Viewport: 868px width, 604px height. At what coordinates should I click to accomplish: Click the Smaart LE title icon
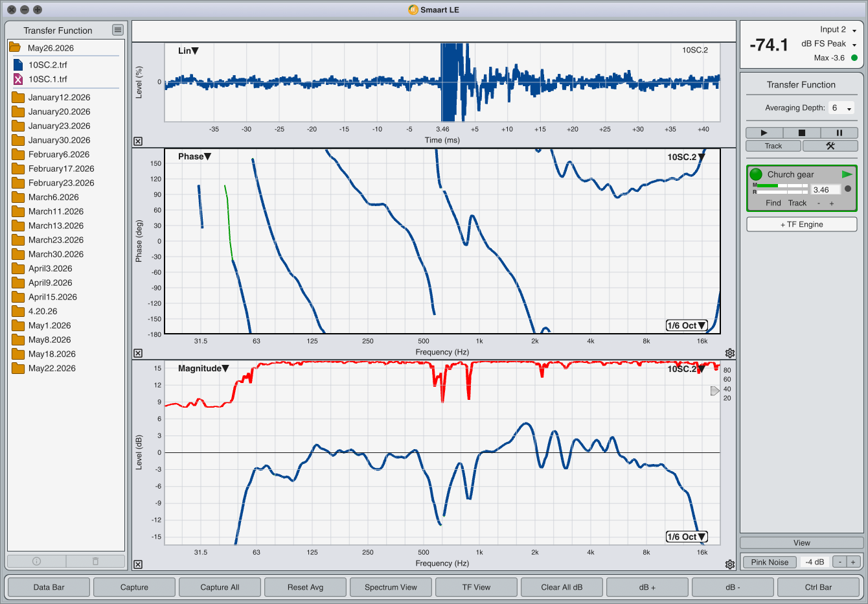click(413, 10)
